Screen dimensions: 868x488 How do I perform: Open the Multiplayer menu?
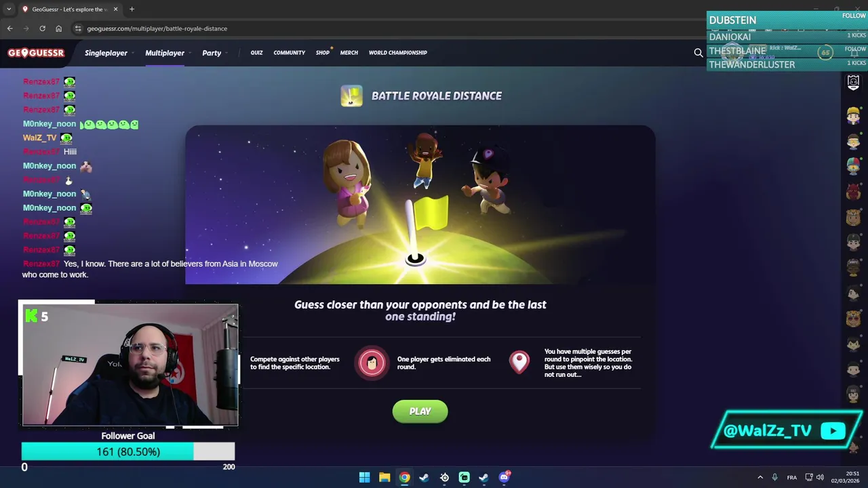[165, 53]
